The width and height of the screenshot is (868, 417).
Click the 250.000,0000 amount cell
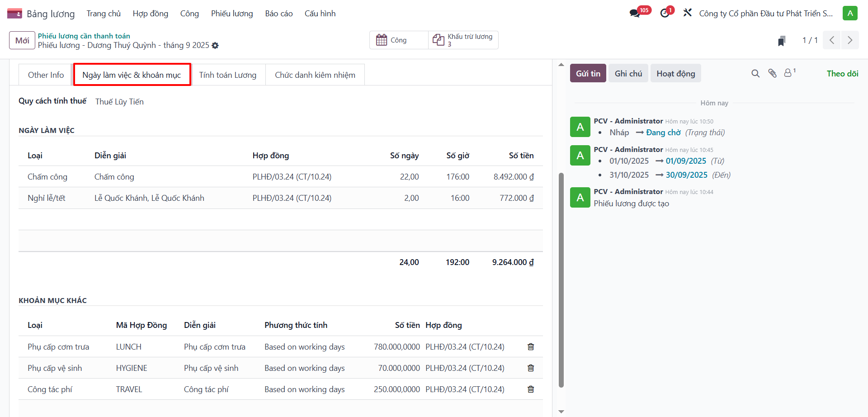397,389
